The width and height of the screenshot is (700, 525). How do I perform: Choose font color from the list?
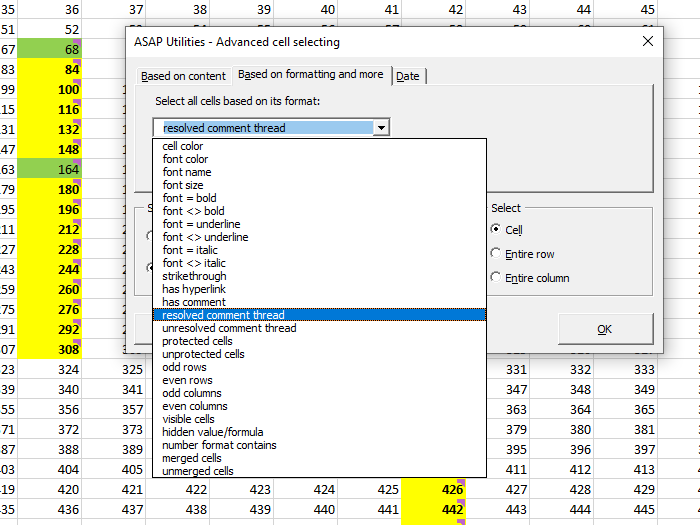point(319,159)
